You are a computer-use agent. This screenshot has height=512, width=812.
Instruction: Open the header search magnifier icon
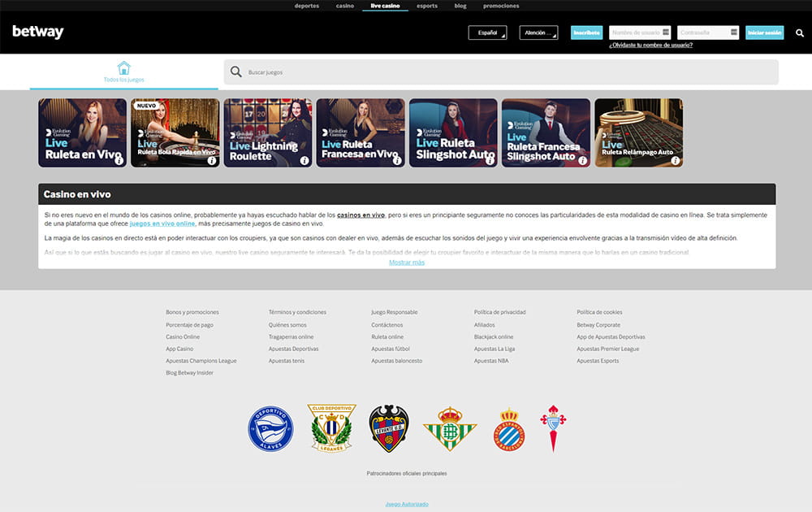click(800, 33)
